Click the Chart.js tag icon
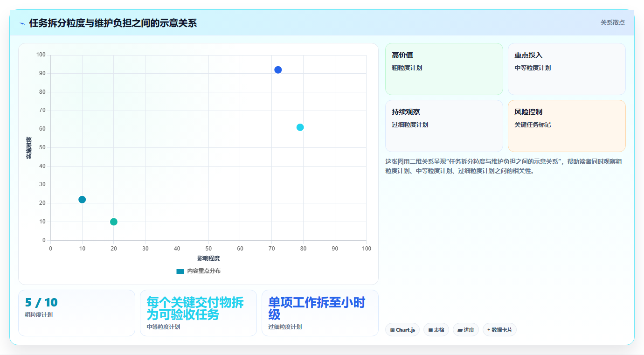 pos(393,330)
